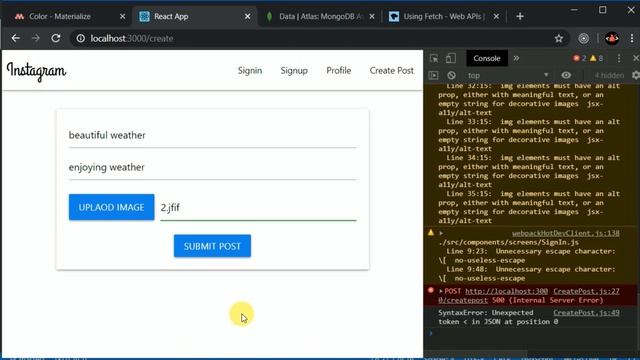Focus the title field 'beautiful weather'
640x360 pixels.
click(212, 136)
